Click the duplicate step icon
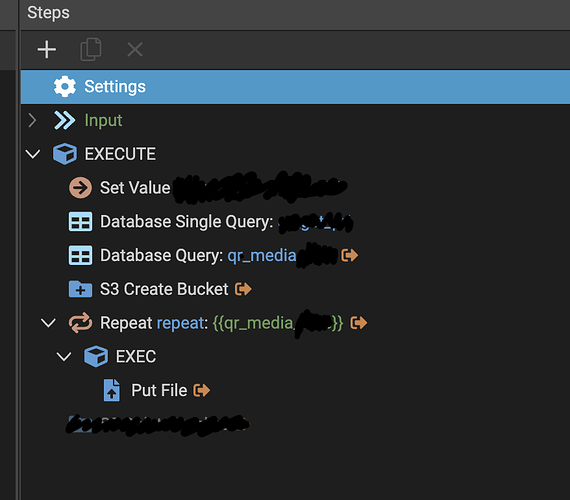 pos(91,49)
